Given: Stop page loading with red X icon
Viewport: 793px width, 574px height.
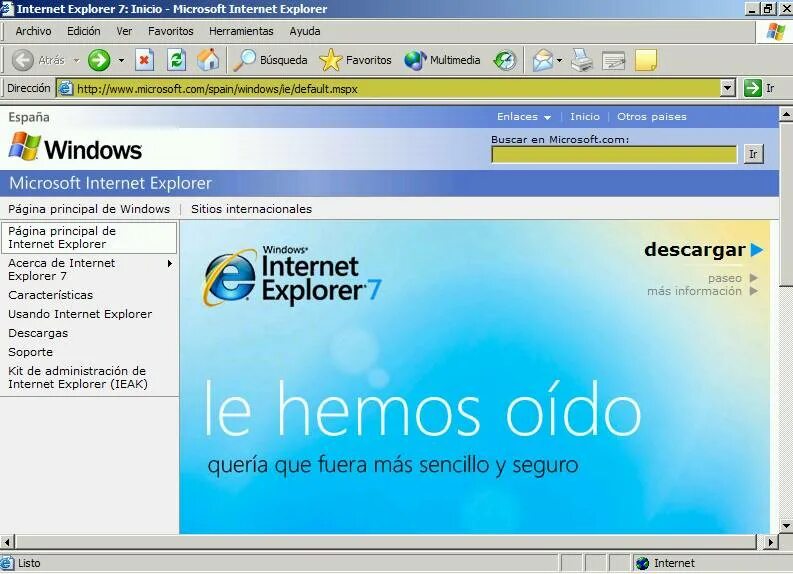Looking at the screenshot, I should click(x=145, y=60).
